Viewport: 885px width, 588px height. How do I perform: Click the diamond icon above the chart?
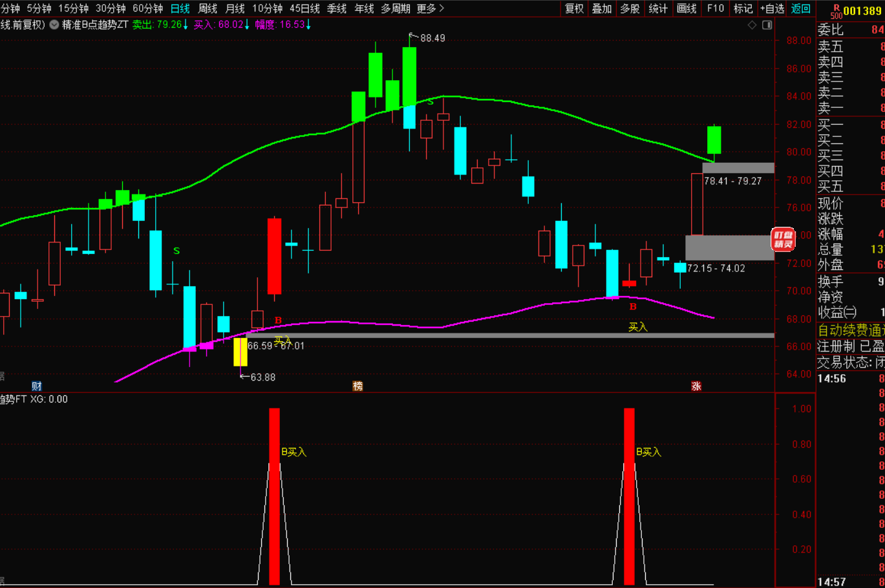[x=752, y=25]
